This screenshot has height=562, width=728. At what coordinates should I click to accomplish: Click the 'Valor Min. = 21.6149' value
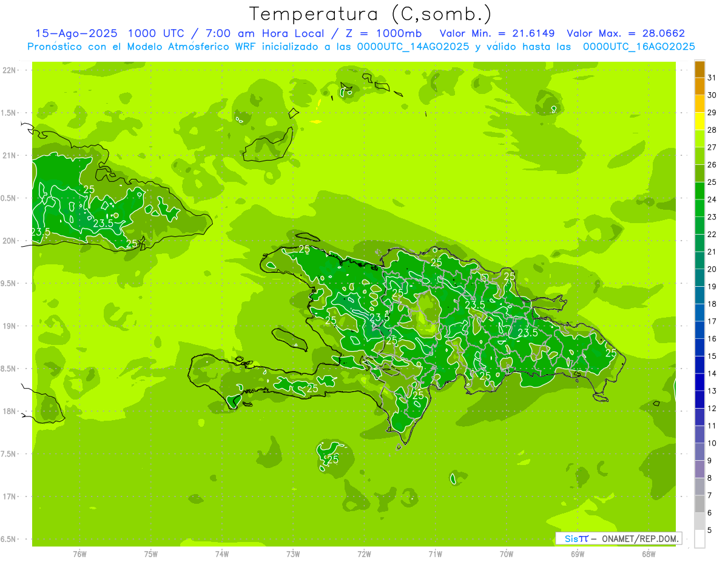[497, 33]
